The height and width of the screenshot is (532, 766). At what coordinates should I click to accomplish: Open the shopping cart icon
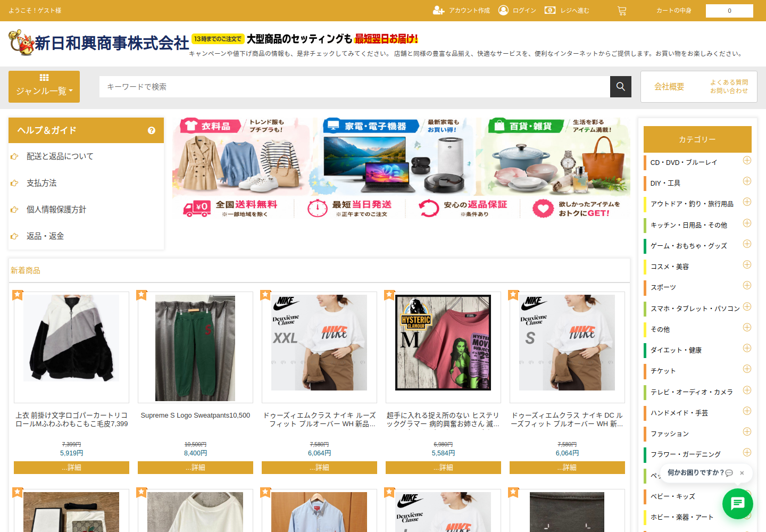click(x=622, y=11)
